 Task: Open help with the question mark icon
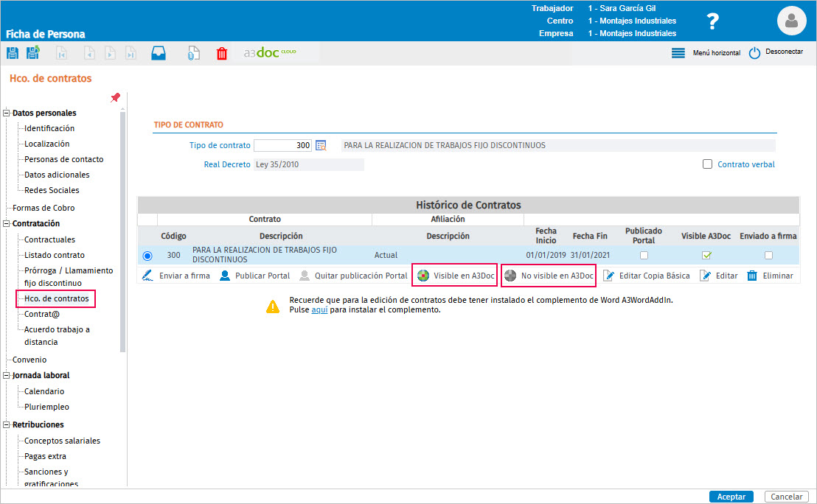click(713, 21)
